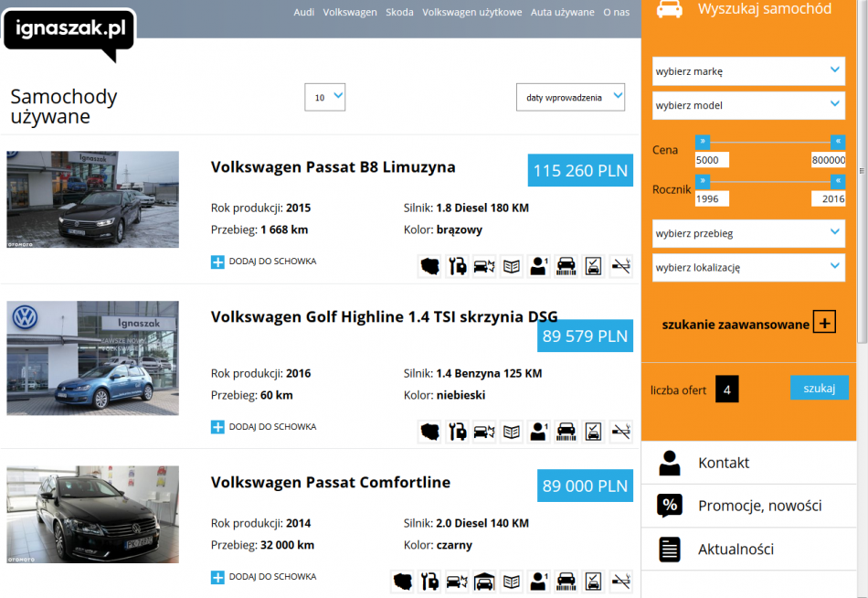Viewport: 868px width, 598px height.
Task: Click first owner icon on Passat B8 listing
Action: tap(539, 267)
